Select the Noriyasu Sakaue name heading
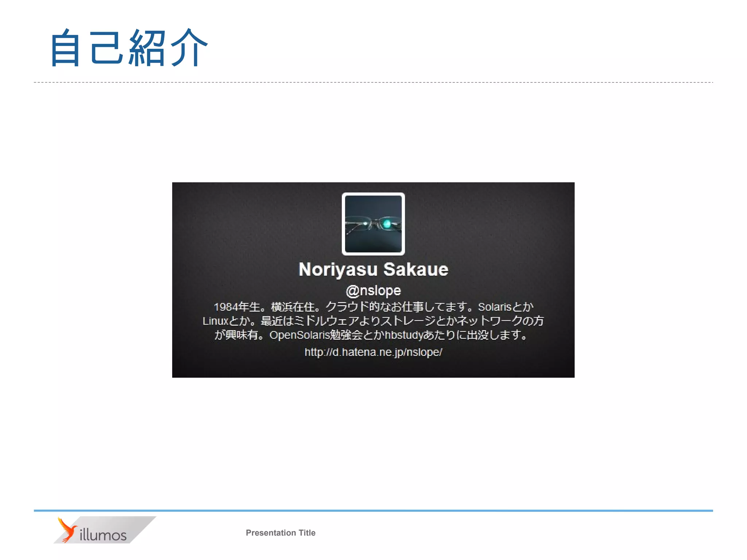The height and width of the screenshot is (560, 747). pos(373,269)
